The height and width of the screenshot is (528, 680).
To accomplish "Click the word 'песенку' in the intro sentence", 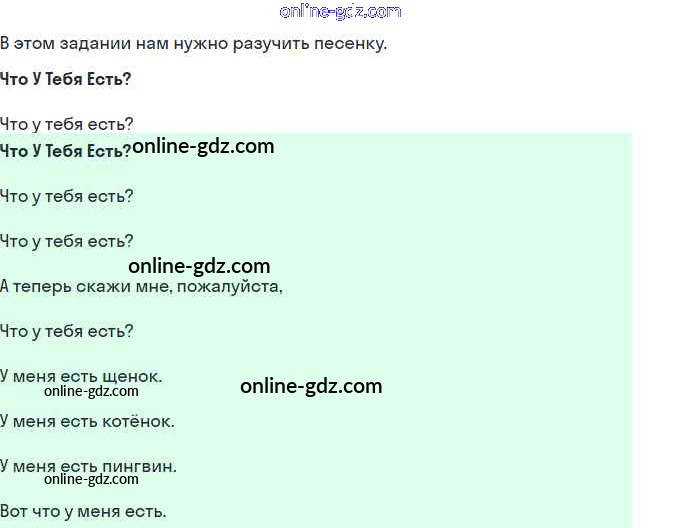I will (348, 44).
